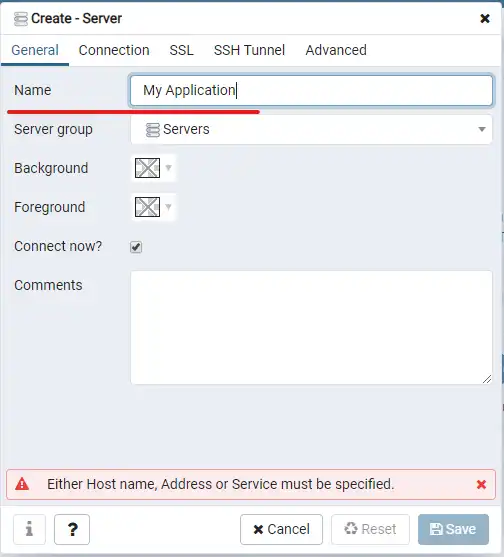Viewport: 504px width, 557px height.
Task: Click the Servers group icon in dropdown
Action: pyautogui.click(x=153, y=130)
